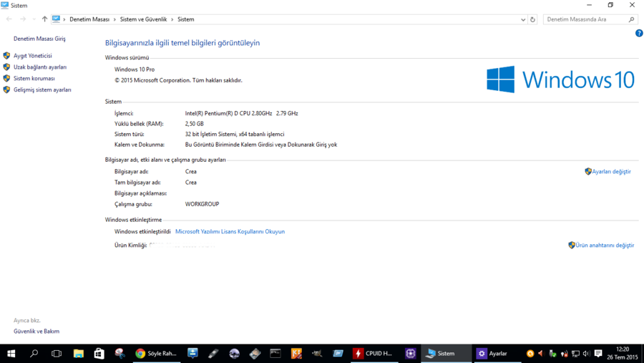This screenshot has height=363, width=644.
Task: Open recent locations dropdown arrow
Action: (x=34, y=19)
